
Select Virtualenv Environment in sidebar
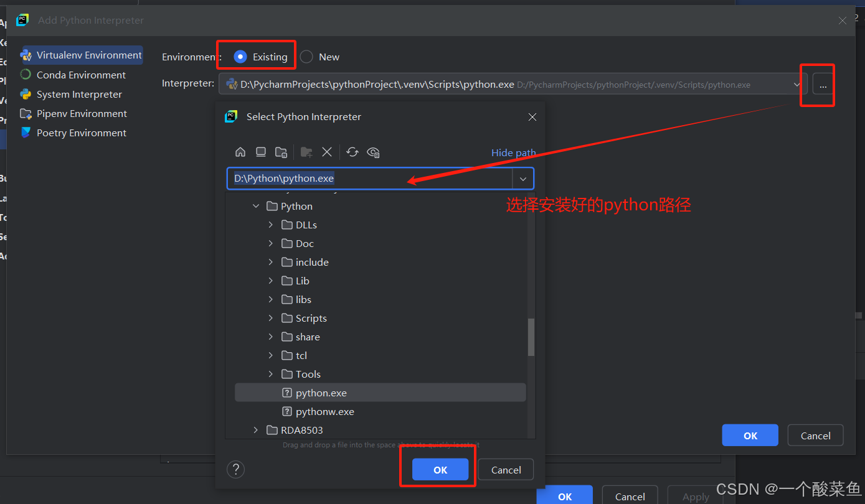point(82,55)
